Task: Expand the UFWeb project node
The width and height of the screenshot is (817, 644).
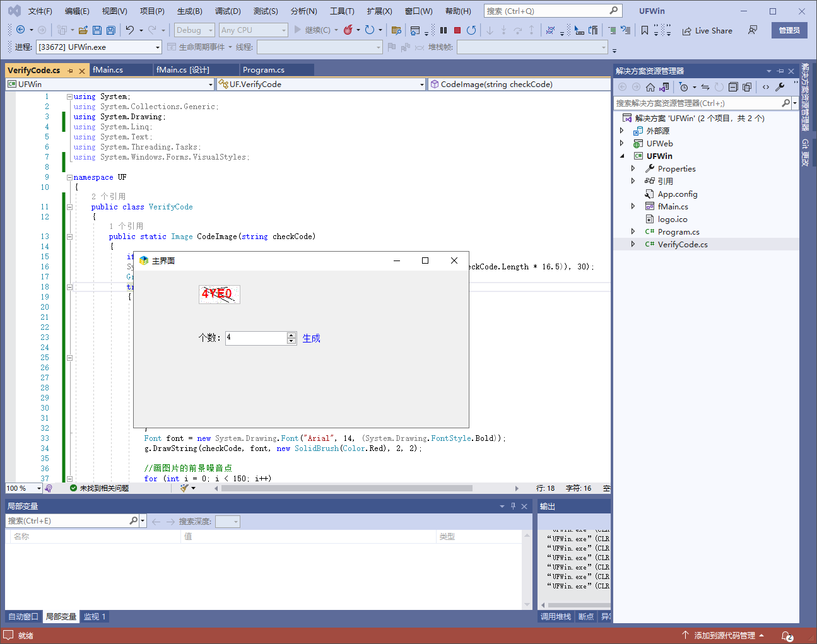Action: 622,143
